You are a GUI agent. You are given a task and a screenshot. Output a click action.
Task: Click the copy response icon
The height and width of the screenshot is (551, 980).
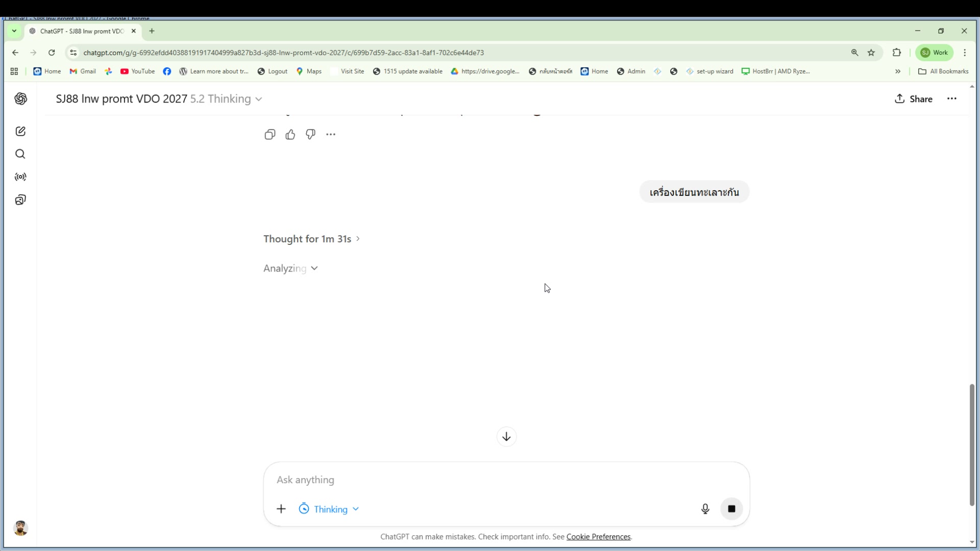pyautogui.click(x=270, y=135)
